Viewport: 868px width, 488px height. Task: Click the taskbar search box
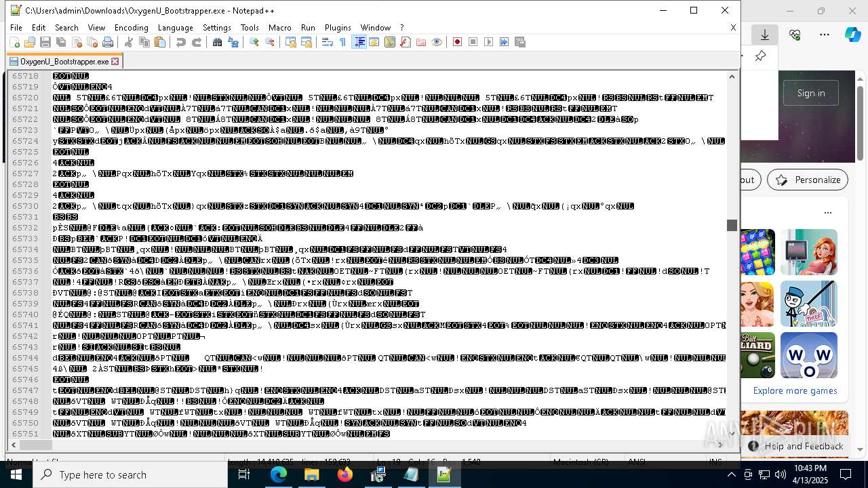[130, 474]
